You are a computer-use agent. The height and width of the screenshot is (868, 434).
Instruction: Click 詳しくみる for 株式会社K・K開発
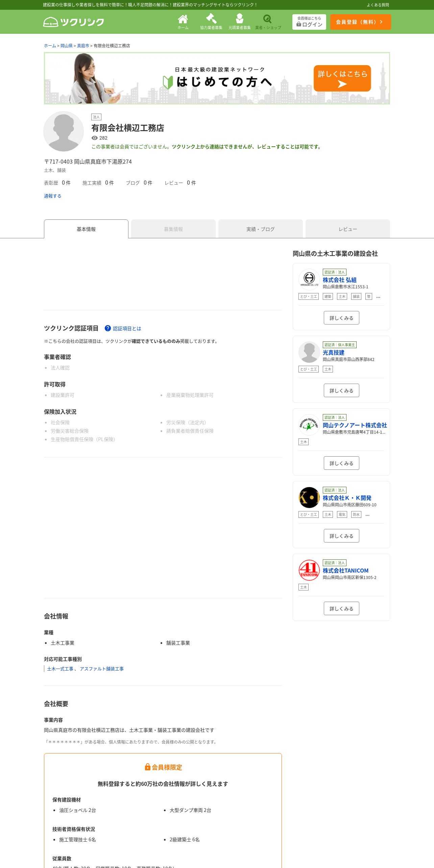pyautogui.click(x=341, y=536)
